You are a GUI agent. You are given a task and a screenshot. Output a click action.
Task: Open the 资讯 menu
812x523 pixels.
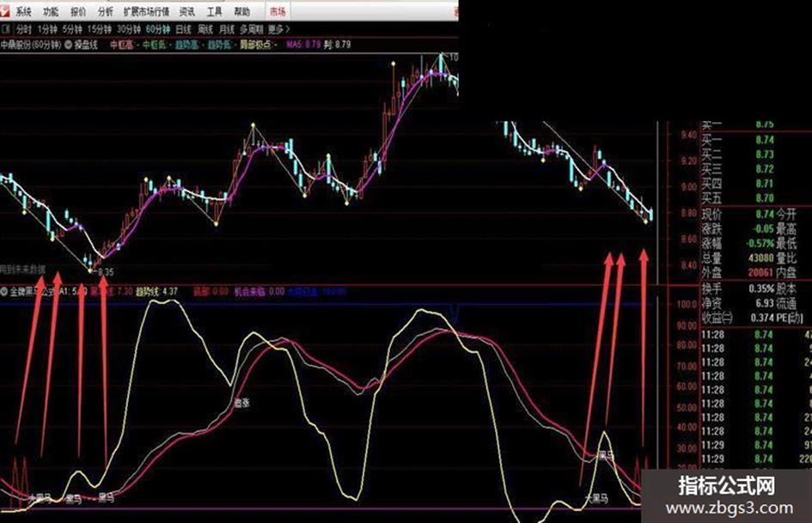click(x=187, y=11)
